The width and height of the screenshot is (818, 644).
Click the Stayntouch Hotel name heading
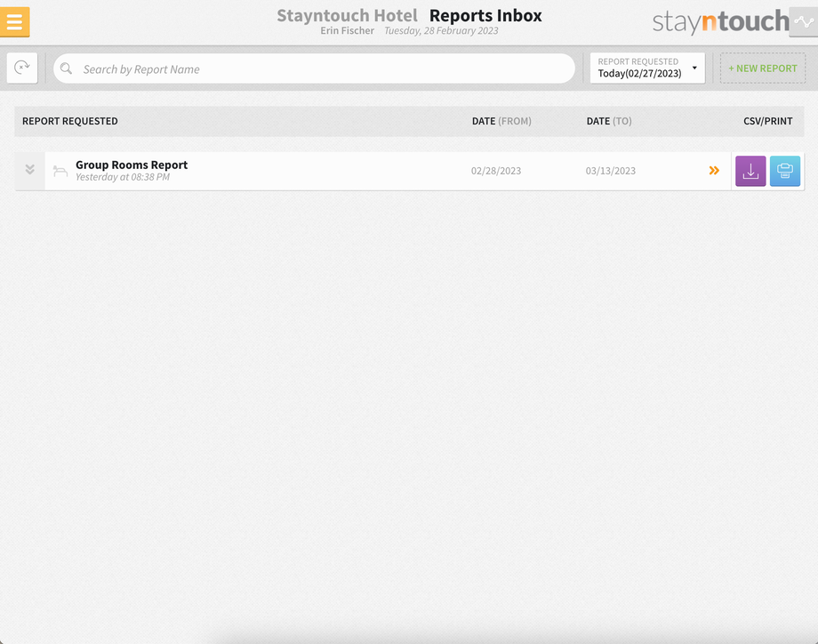[x=347, y=16]
